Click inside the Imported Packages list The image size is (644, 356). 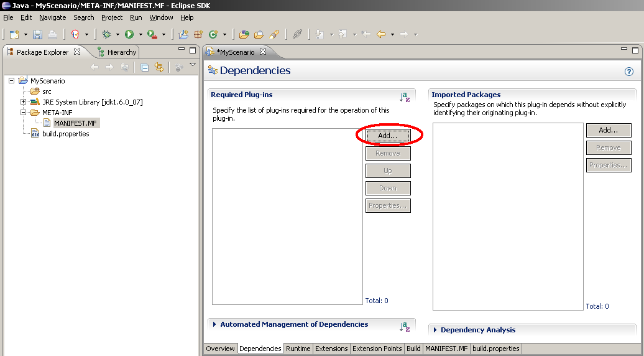click(x=508, y=217)
